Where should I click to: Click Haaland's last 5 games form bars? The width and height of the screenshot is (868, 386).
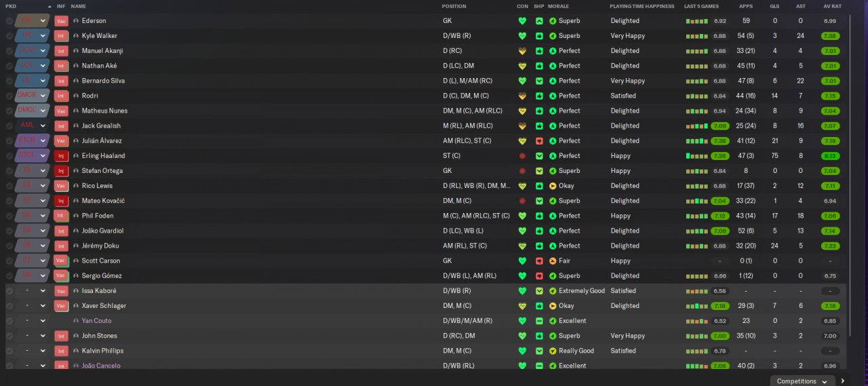pos(696,156)
